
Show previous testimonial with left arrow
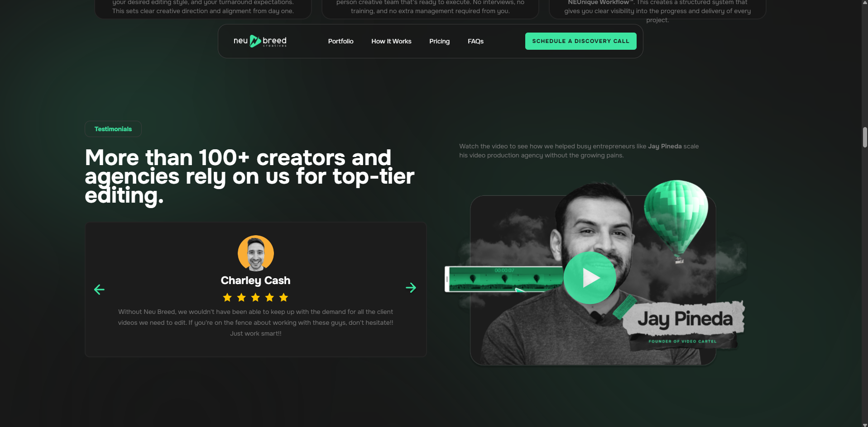[x=99, y=289]
